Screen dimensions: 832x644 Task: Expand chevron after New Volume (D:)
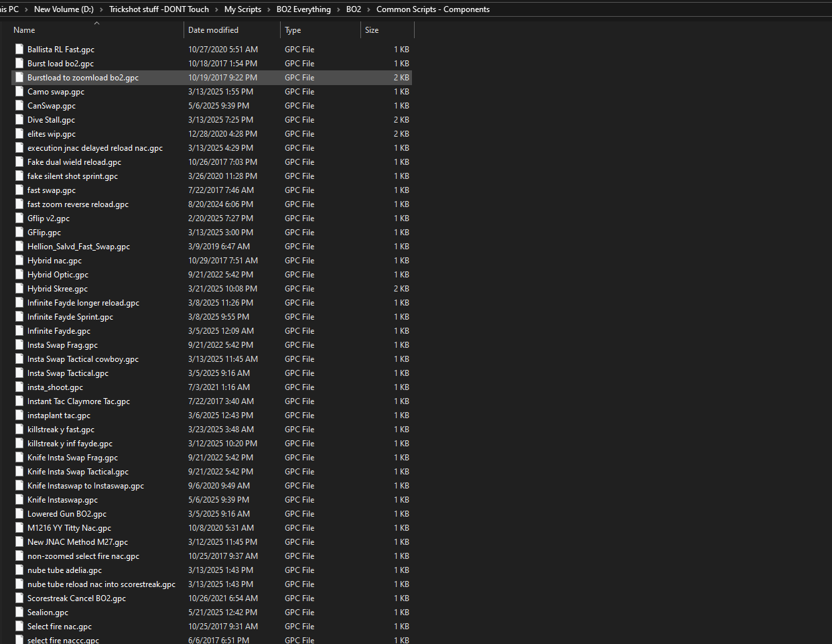(102, 9)
